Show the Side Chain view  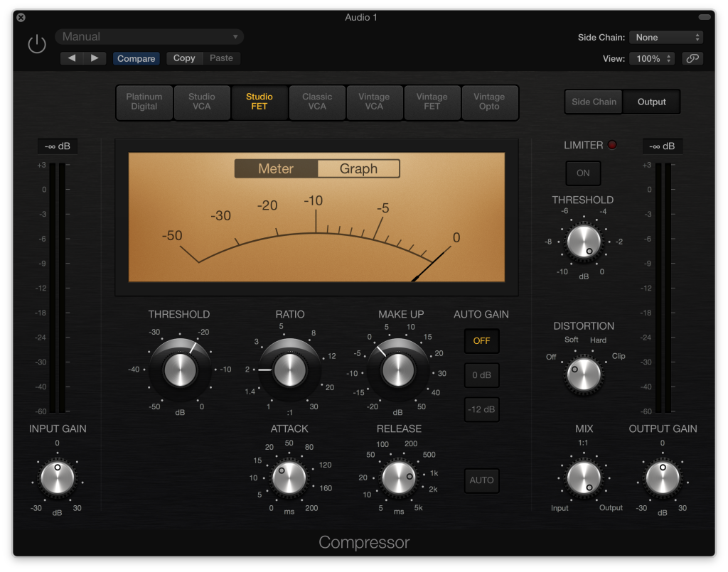tap(593, 102)
